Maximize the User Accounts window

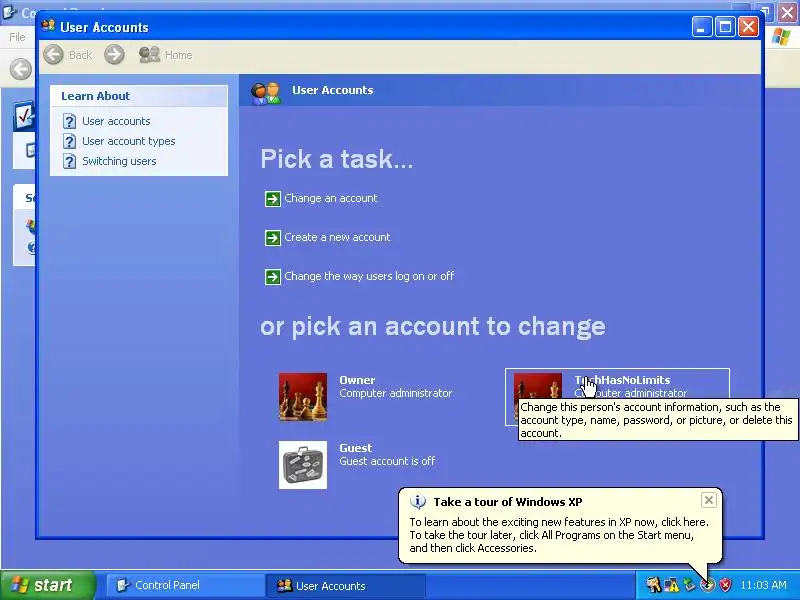[x=725, y=27]
